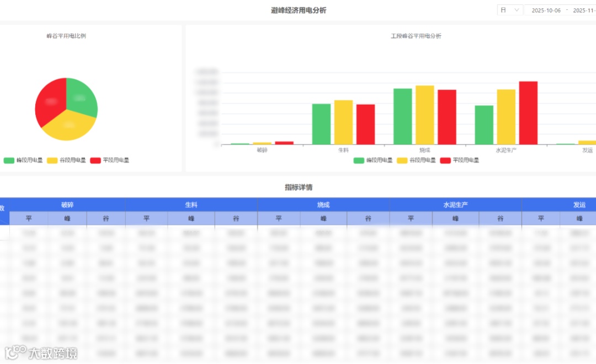This screenshot has width=596, height=364.
Task: Click the 工段峰谷平用电分析 chart title
Action: (x=416, y=36)
